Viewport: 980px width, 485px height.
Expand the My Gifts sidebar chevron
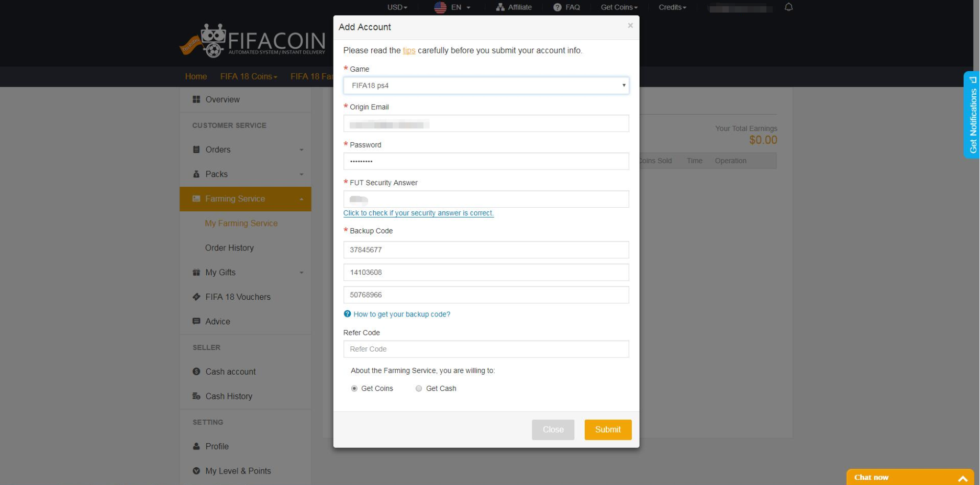[302, 273]
